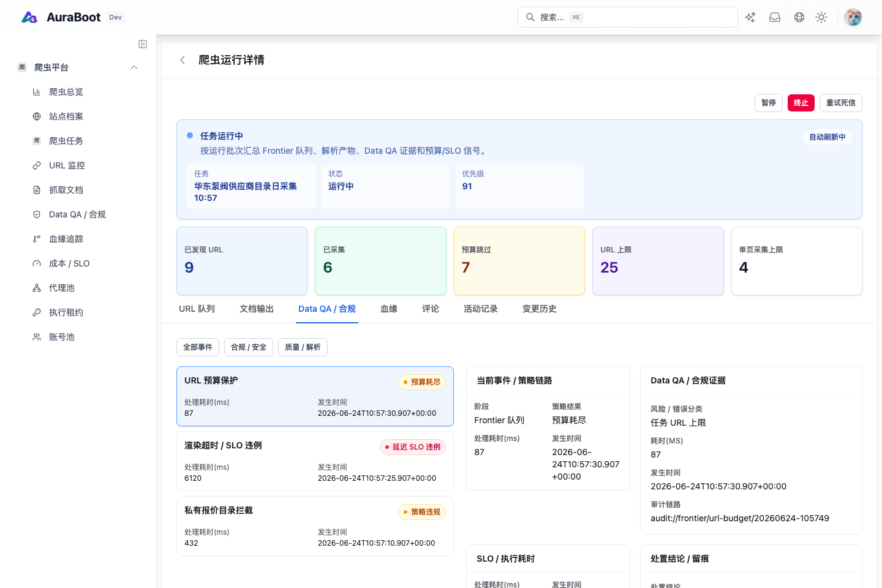Click the 账号池 users icon
The image size is (882, 588).
pos(37,337)
